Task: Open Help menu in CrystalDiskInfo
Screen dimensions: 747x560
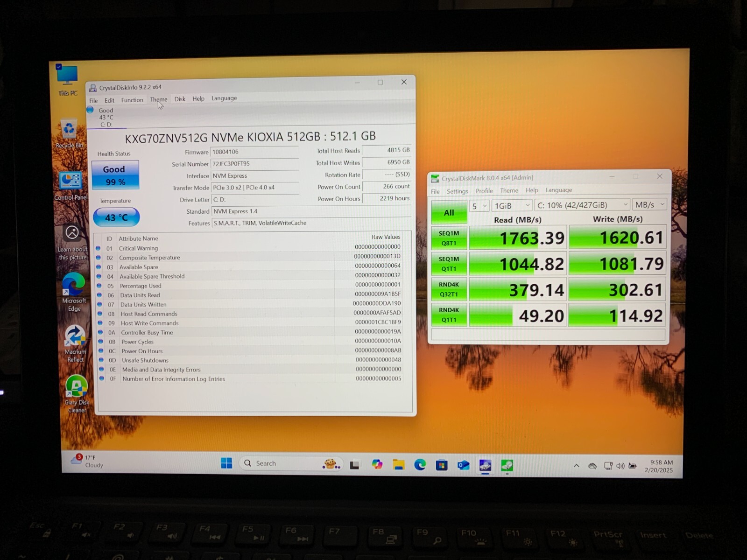Action: click(198, 98)
